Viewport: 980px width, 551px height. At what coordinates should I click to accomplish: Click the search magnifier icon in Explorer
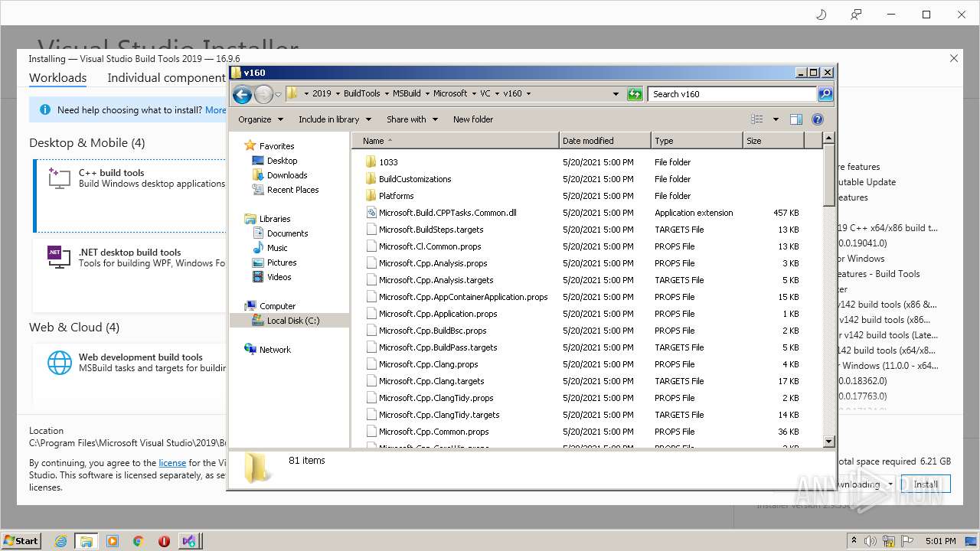click(x=825, y=94)
